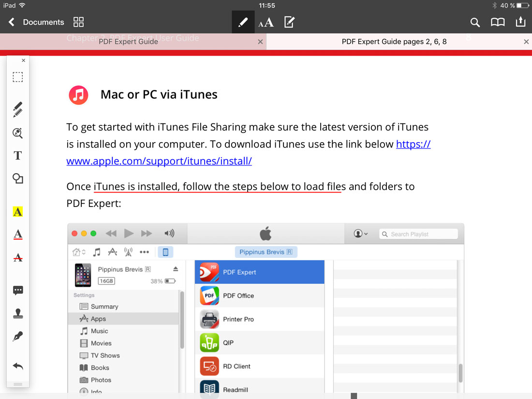532x399 pixels.
Task: Open bookmarks and outline
Action: [498, 22]
